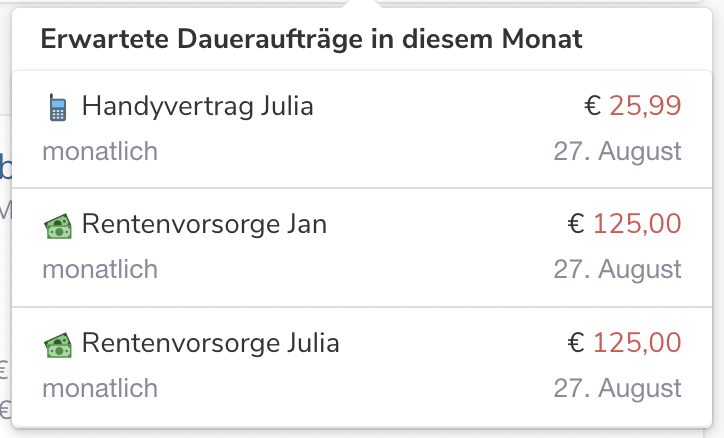Click the 27. August date under Rentenvorsorge Jan
The height and width of the screenshot is (438, 724).
617,269
